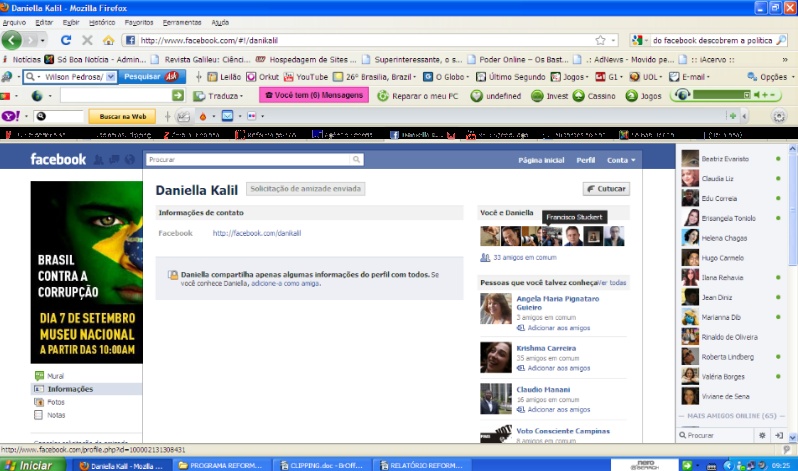Click the Yahoo toolbar mail icon
This screenshot has width=798, height=471.
click(227, 116)
